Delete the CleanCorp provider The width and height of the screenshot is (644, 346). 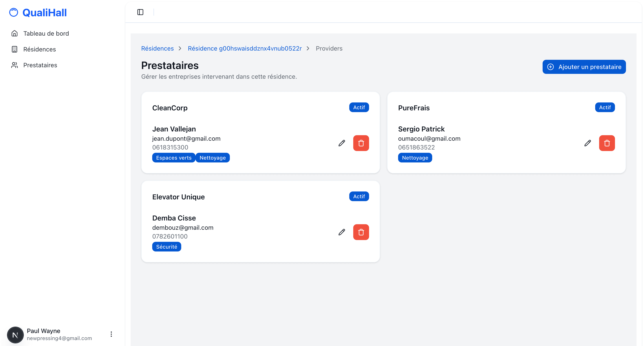tap(361, 143)
